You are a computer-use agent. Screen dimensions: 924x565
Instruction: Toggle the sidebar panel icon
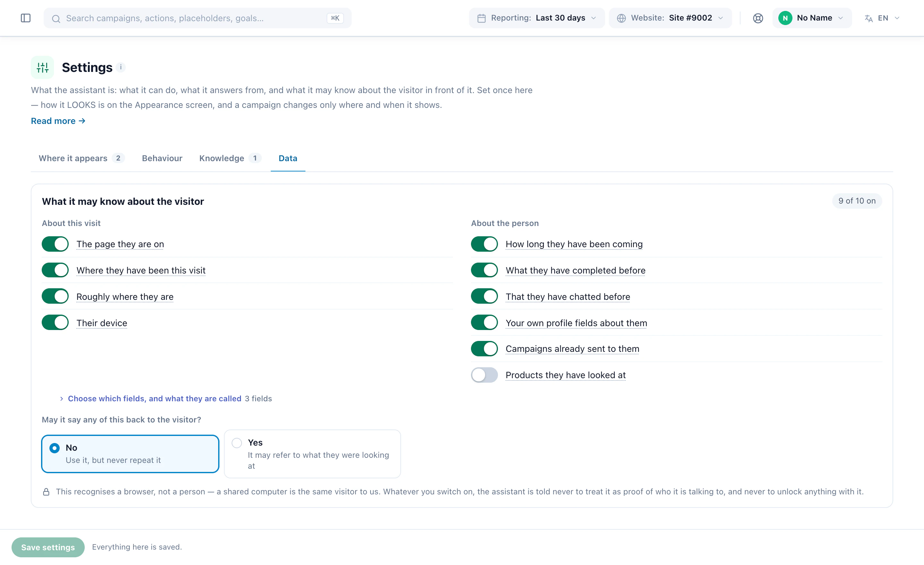click(25, 18)
